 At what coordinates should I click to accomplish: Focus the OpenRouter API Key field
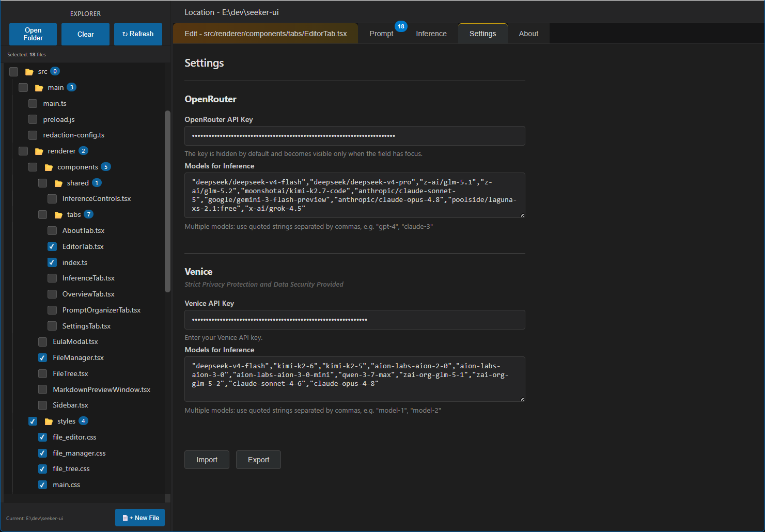point(355,136)
